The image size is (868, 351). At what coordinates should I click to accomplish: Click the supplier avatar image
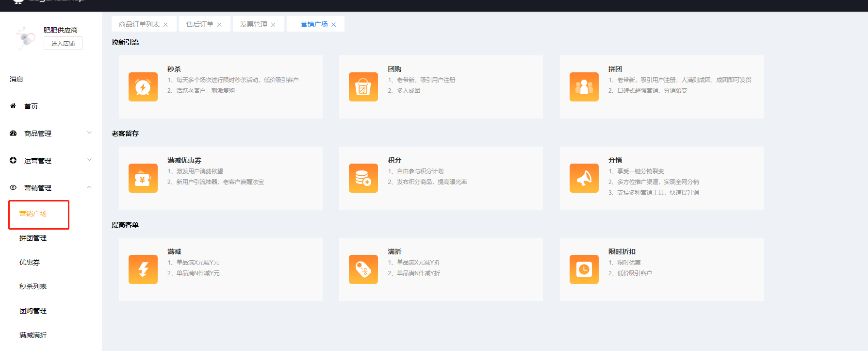coord(25,38)
